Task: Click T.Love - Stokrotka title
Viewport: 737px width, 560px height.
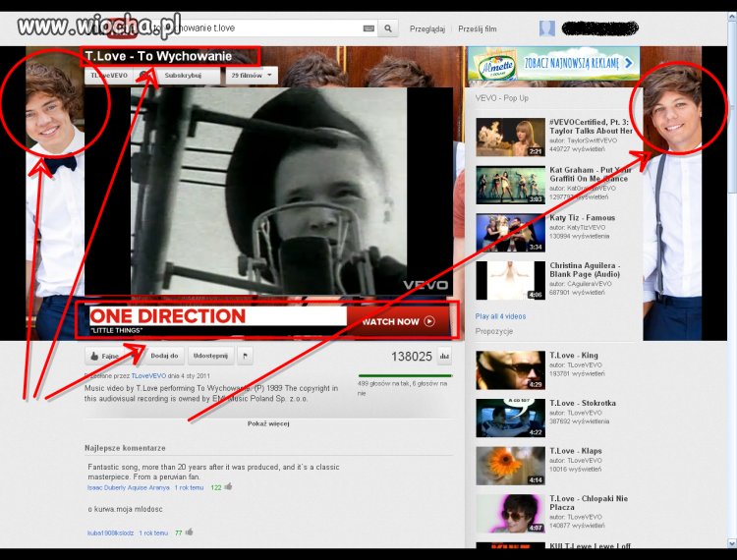Action: pos(583,403)
